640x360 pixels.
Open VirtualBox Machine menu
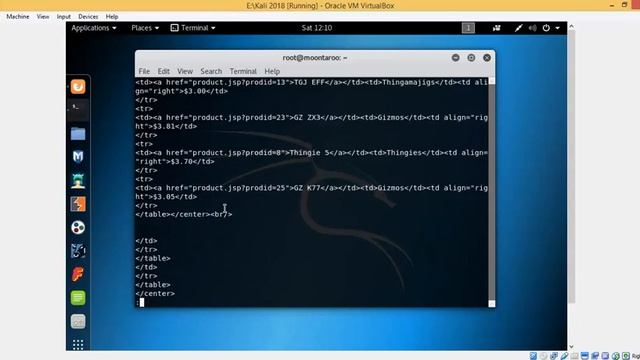click(18, 16)
